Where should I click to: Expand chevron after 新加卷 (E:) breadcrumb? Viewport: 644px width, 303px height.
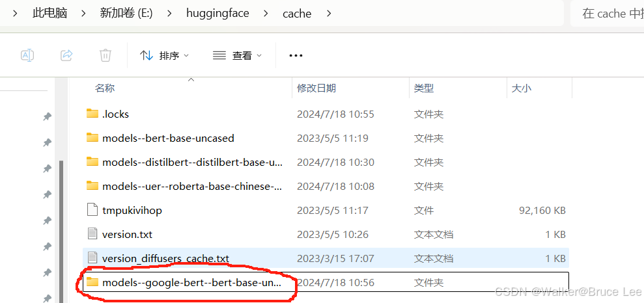(x=169, y=14)
